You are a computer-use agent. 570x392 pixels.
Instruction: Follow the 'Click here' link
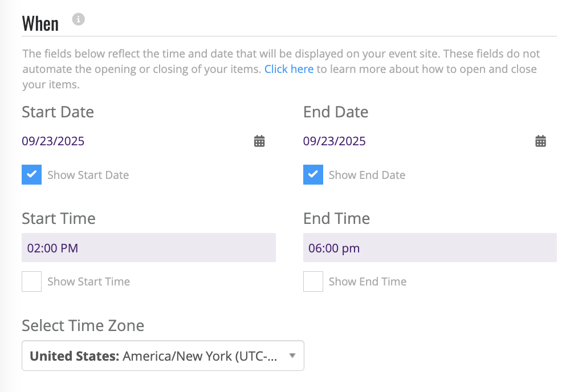click(x=288, y=69)
